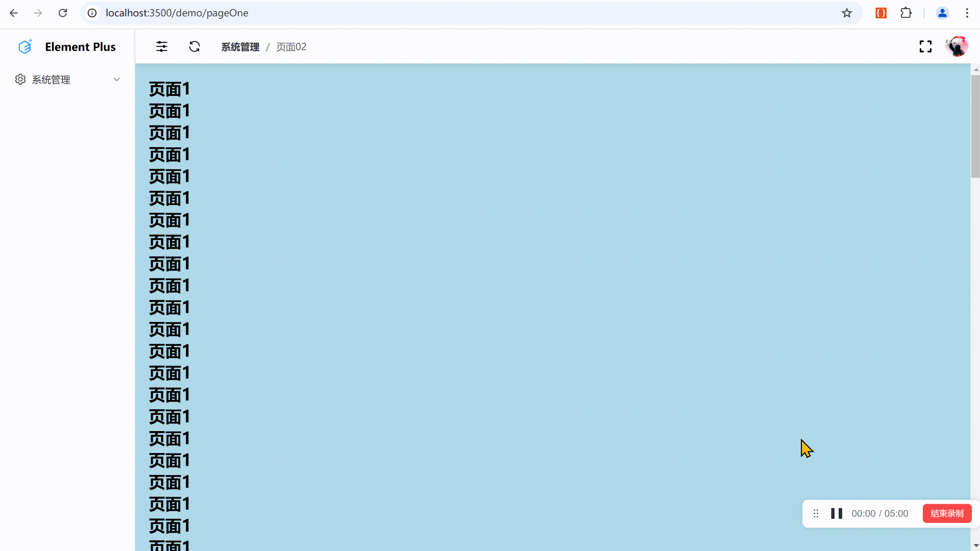
Task: Open the user avatar menu
Action: tap(957, 47)
